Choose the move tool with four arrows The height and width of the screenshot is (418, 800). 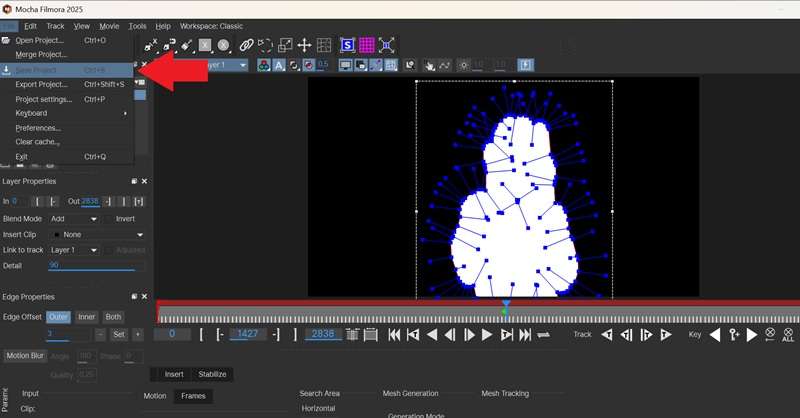[304, 45]
